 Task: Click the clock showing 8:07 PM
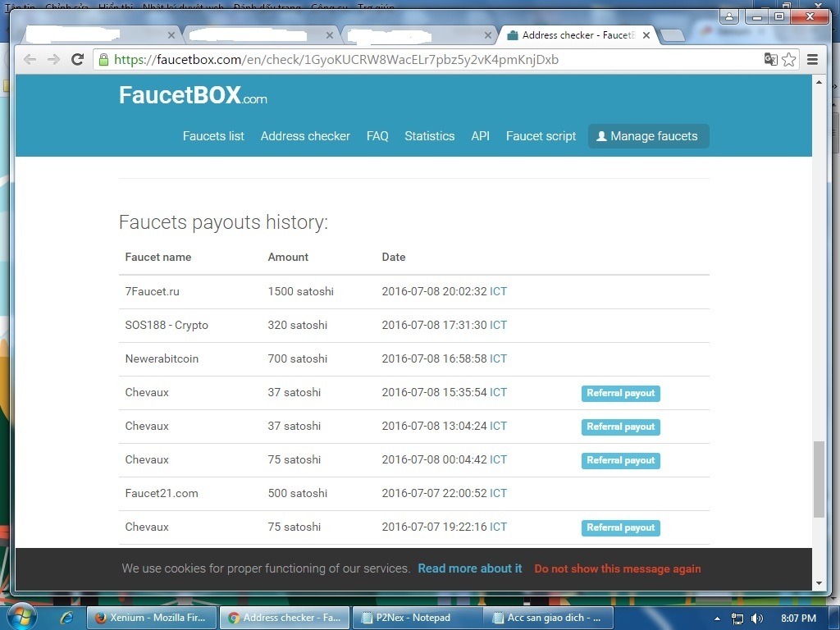(798, 619)
